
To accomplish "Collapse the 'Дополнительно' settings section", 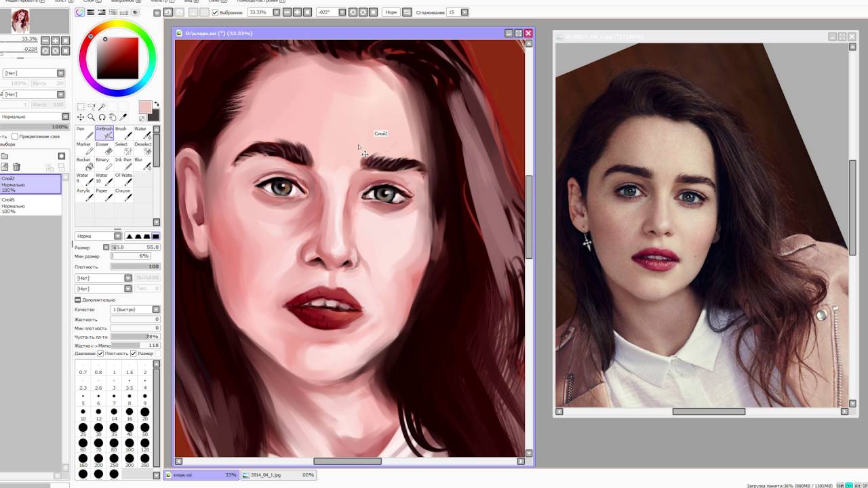I will coord(78,300).
